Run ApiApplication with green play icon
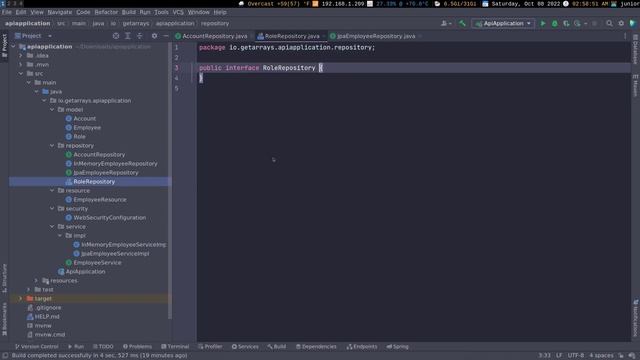Viewport: 640px width, 360px height. (x=543, y=24)
